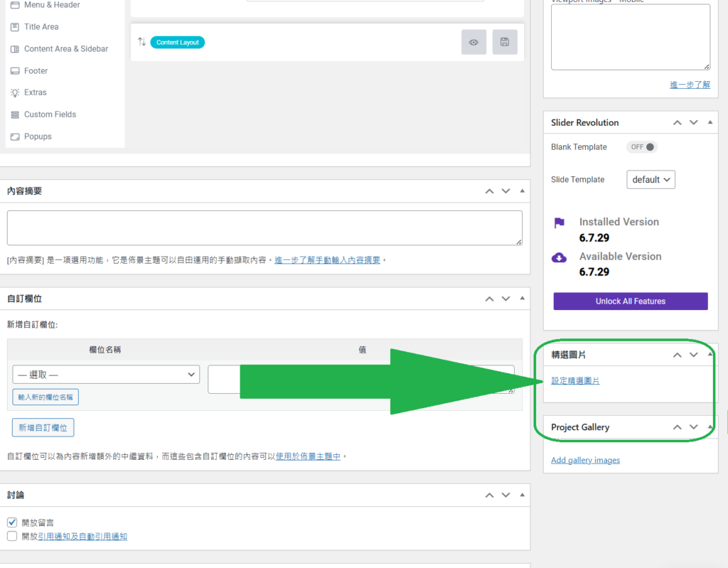The height and width of the screenshot is (568, 728).
Task: Click the Custom Fields sidebar icon
Action: click(x=15, y=114)
